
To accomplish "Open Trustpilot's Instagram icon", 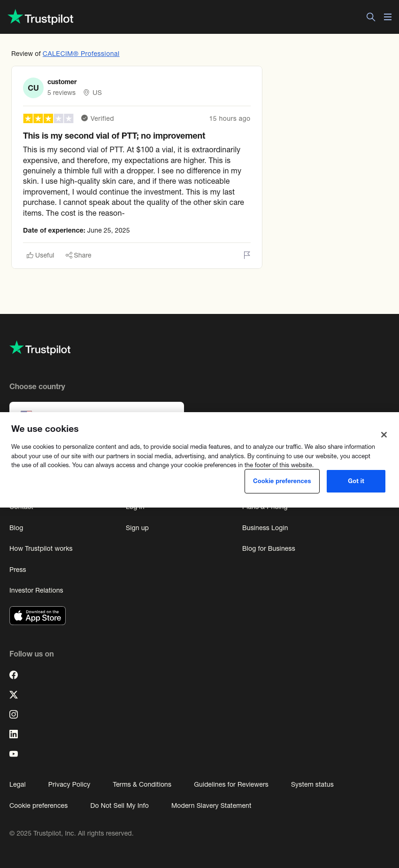I will 14,714.
